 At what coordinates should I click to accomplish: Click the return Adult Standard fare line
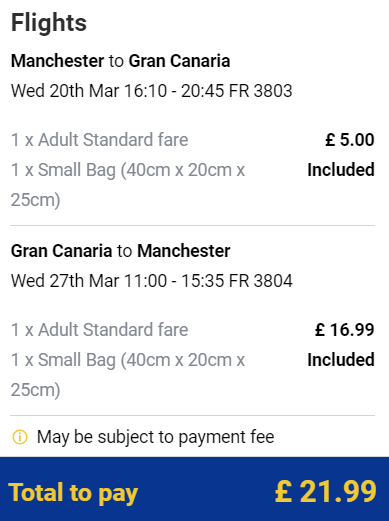tap(100, 330)
